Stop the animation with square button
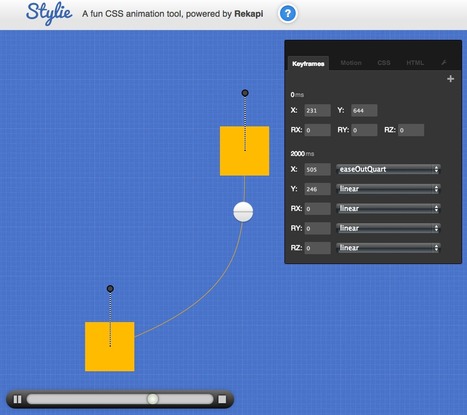 point(222,399)
